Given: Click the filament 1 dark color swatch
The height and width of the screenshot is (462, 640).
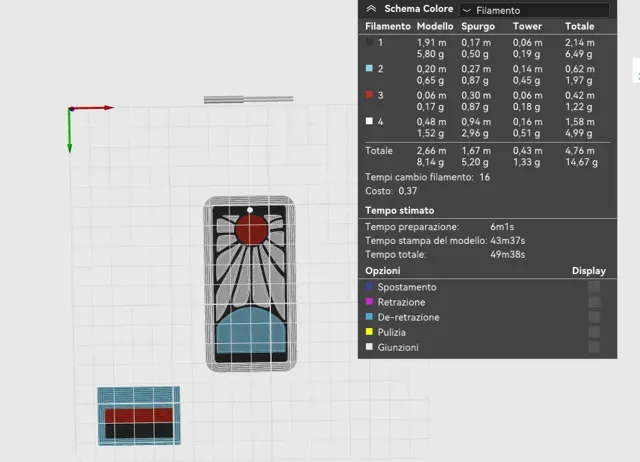Looking at the screenshot, I should click(369, 42).
